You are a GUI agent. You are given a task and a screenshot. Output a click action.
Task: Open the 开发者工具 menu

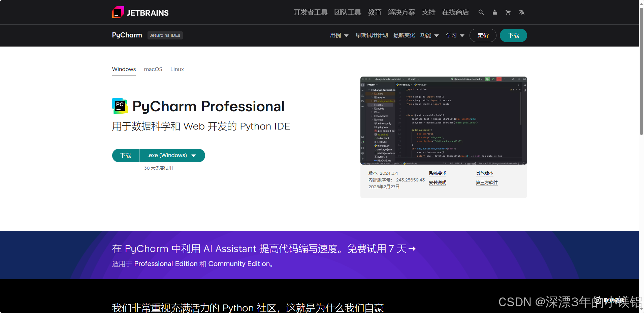coord(311,12)
